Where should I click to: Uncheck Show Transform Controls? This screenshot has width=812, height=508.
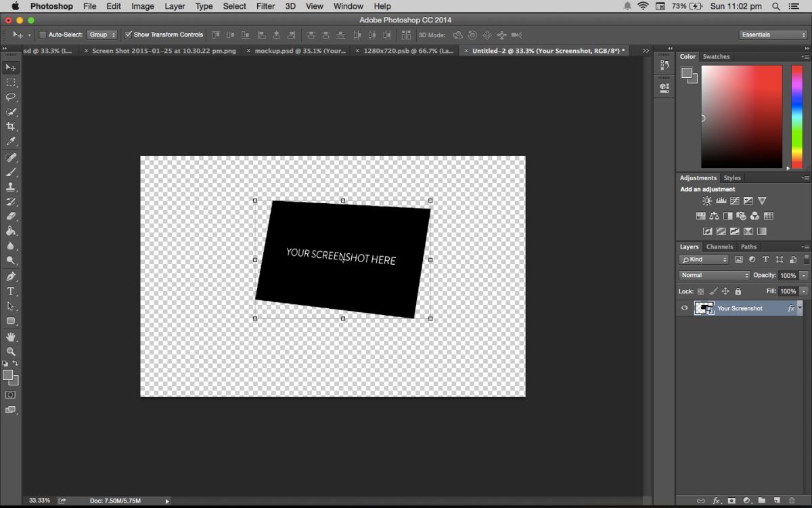click(x=129, y=35)
